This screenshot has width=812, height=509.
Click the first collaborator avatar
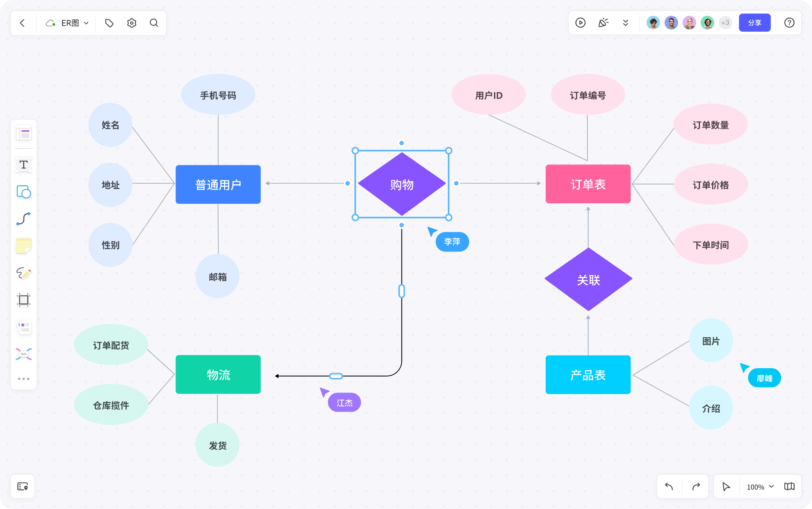tap(653, 23)
